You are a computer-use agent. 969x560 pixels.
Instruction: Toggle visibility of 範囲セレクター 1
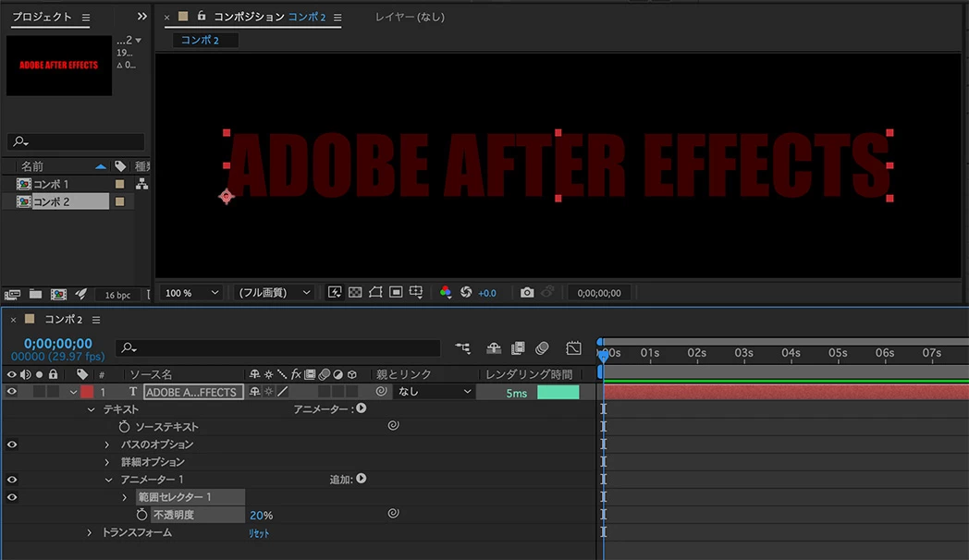pyautogui.click(x=12, y=497)
